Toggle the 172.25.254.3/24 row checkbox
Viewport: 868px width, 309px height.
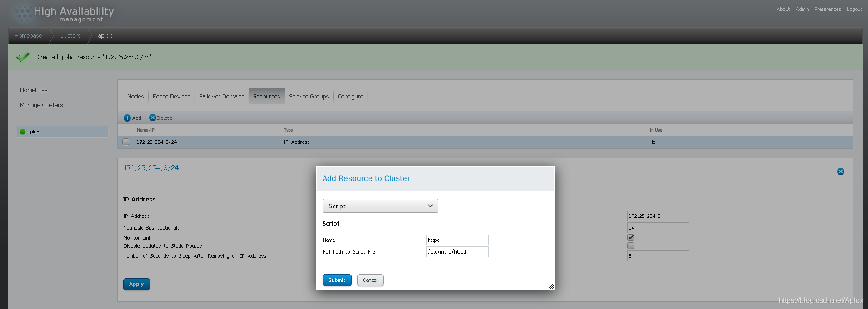coord(126,142)
